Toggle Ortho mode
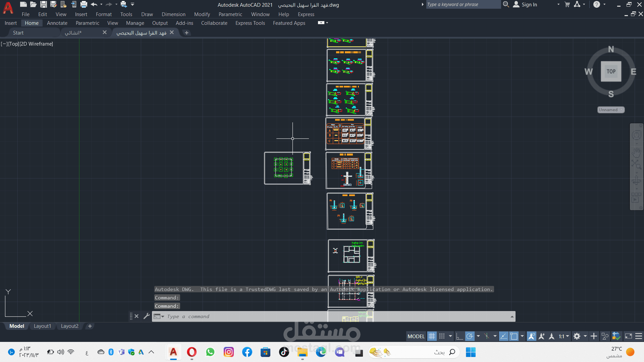The width and height of the screenshot is (644, 362). [460, 336]
